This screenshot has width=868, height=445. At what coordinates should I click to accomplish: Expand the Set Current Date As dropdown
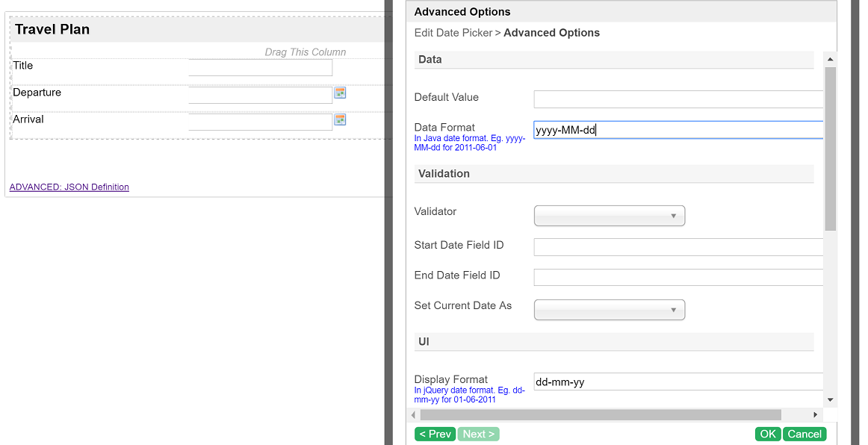(x=609, y=310)
